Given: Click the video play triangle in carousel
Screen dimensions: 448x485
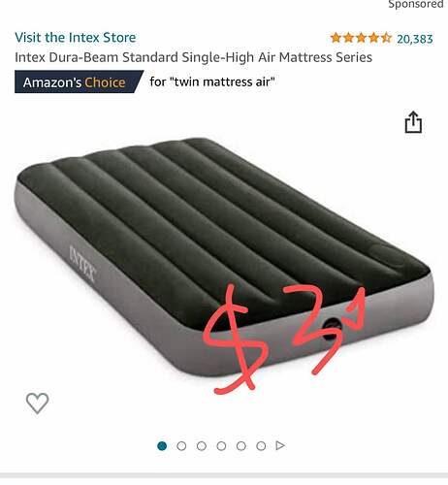Looking at the screenshot, I should pyautogui.click(x=280, y=445).
